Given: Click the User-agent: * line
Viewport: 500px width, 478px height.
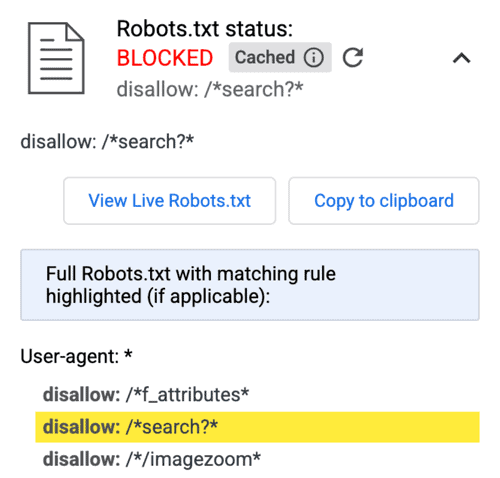Looking at the screenshot, I should 76,356.
